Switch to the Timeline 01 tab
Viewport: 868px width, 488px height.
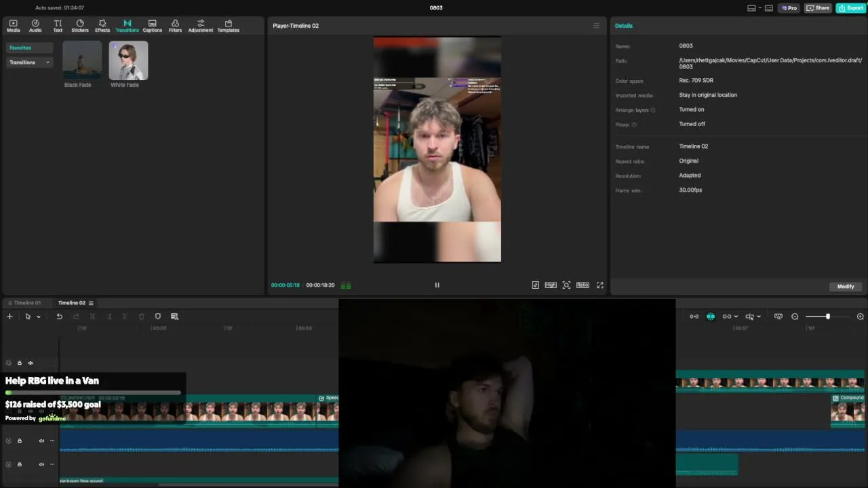point(24,303)
